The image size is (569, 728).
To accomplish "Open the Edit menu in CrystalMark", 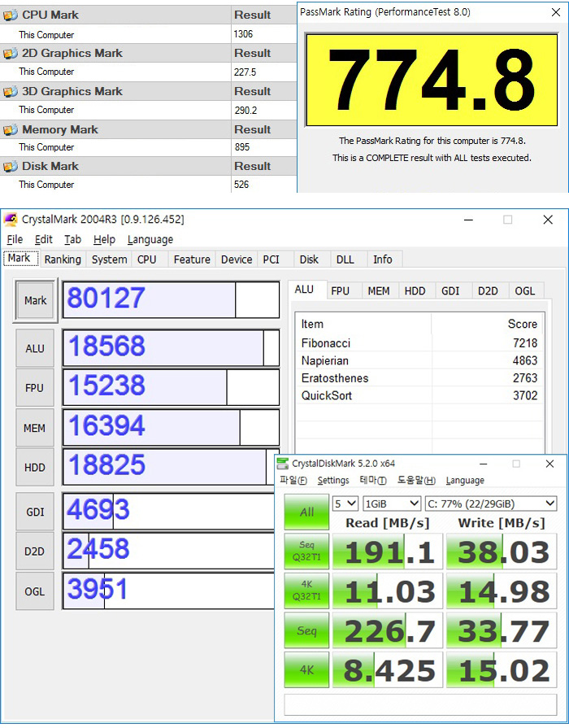I will pos(44,240).
